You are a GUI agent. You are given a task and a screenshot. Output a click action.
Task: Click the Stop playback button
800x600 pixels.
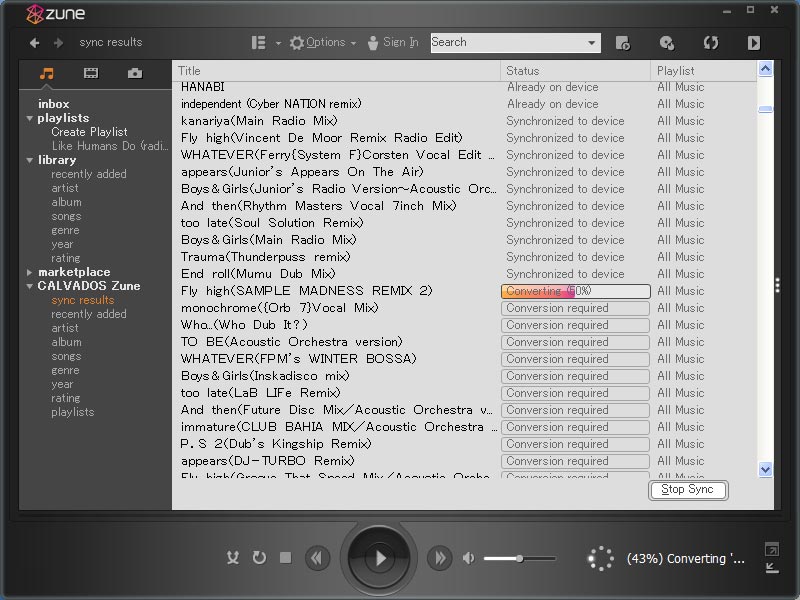point(286,558)
